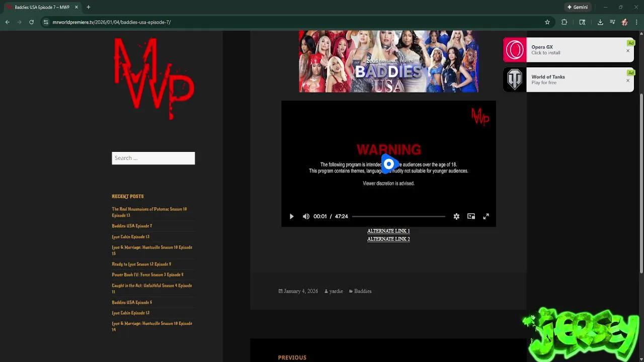Play the video in the player
644x362 pixels.
291,216
